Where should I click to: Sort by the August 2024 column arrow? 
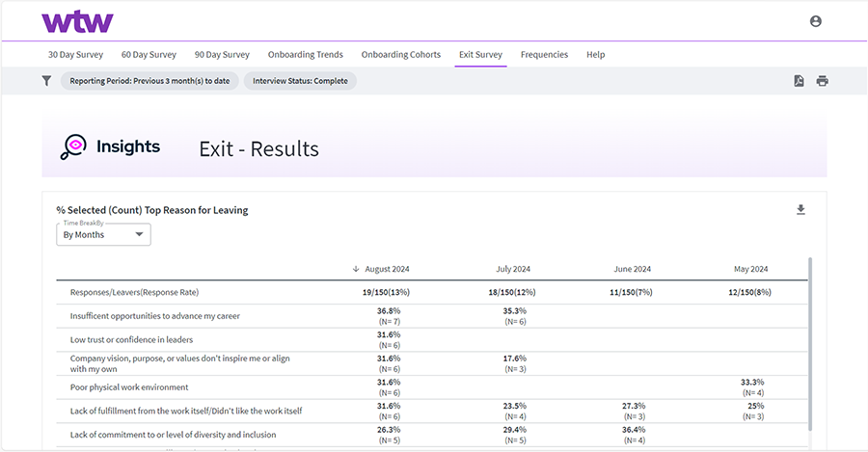[x=356, y=269]
